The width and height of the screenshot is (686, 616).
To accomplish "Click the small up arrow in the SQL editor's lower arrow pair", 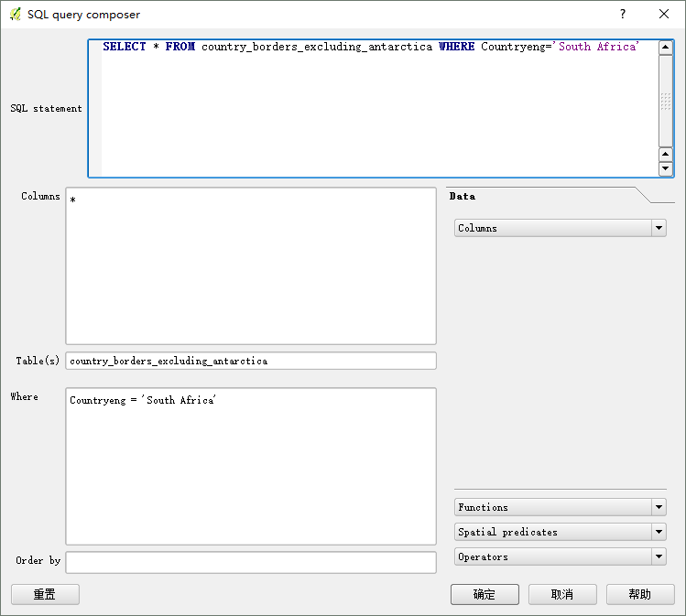I will click(666, 154).
